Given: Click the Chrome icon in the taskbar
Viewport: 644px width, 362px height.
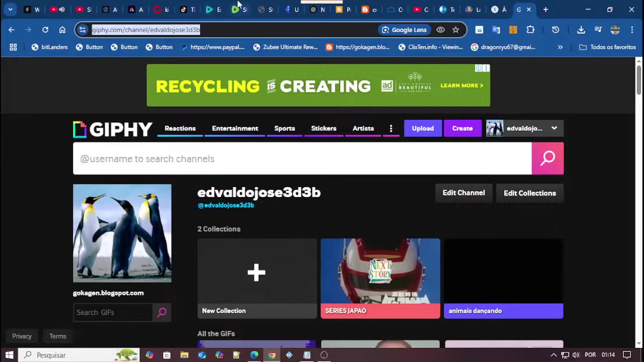Looking at the screenshot, I should [272, 355].
